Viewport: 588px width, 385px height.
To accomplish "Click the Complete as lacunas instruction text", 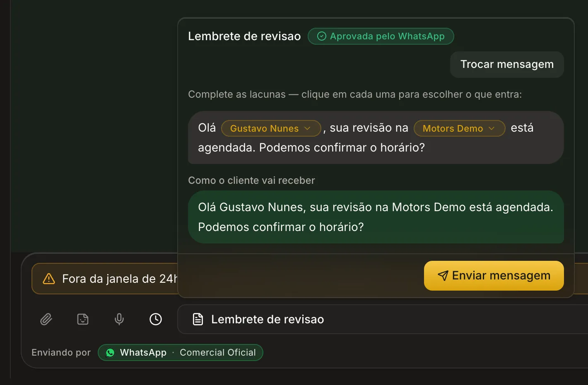I will [x=355, y=94].
